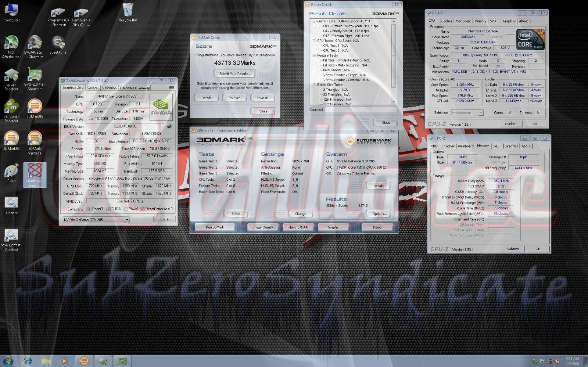The image size is (588, 367).
Task: Click the GPU-Z screenshot camera icon
Action: click(171, 87)
